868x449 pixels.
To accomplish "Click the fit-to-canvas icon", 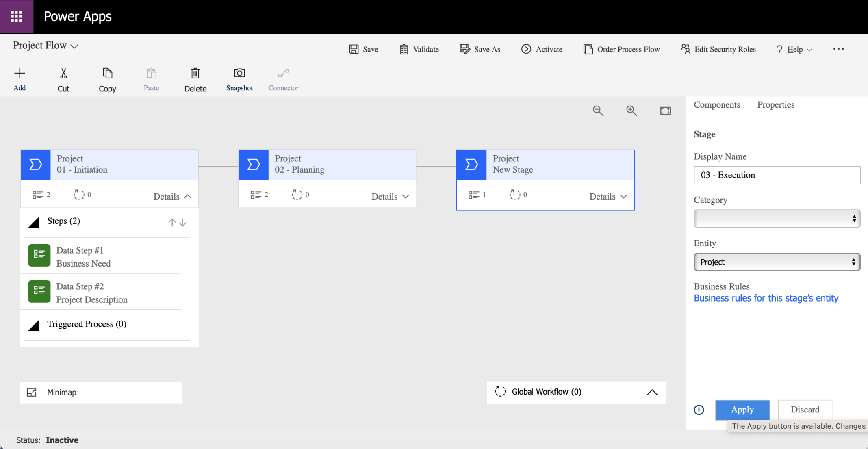I will pos(665,111).
